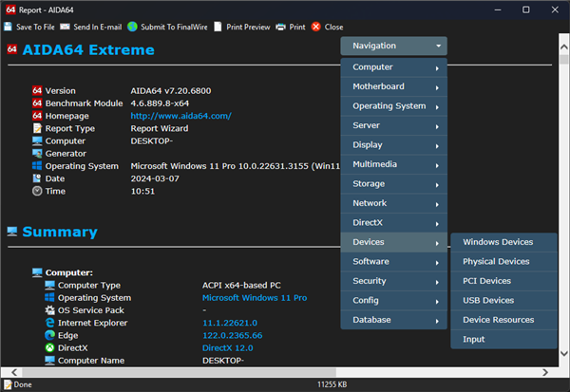Choose USB Devices in the Devices submenu
The height and width of the screenshot is (392, 570).
pyautogui.click(x=487, y=301)
